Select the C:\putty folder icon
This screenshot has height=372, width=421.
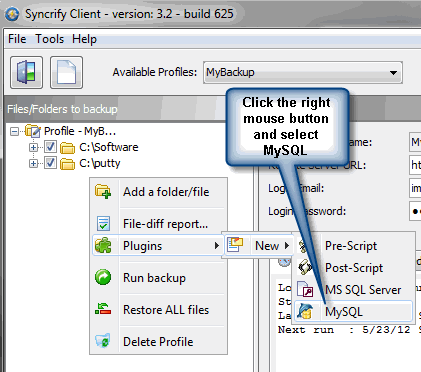67,164
